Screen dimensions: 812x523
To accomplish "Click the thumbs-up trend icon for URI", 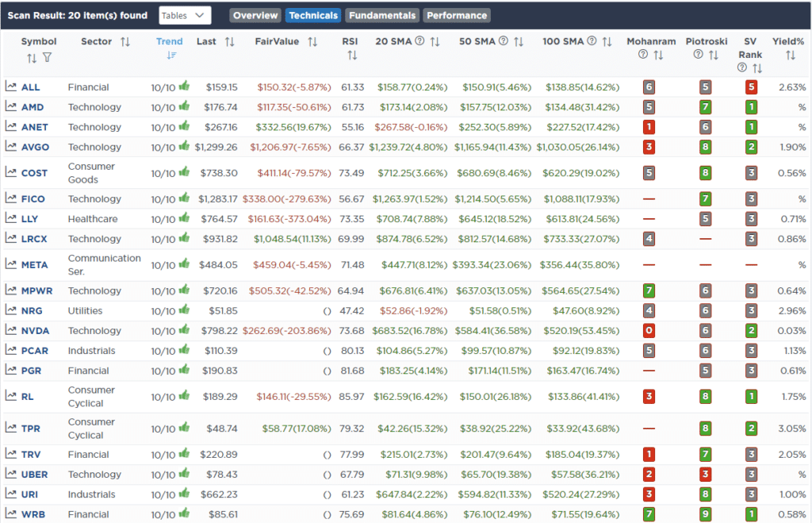I will [x=184, y=494].
